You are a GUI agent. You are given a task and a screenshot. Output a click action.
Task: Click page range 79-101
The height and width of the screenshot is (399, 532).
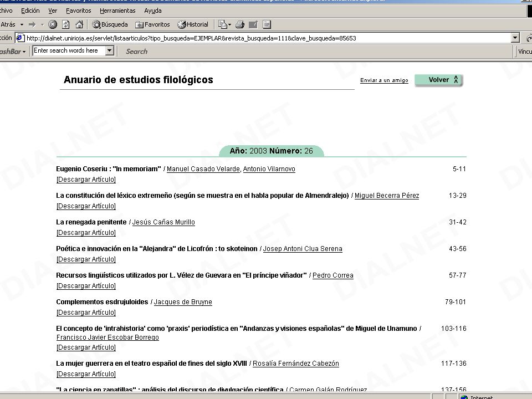click(456, 302)
